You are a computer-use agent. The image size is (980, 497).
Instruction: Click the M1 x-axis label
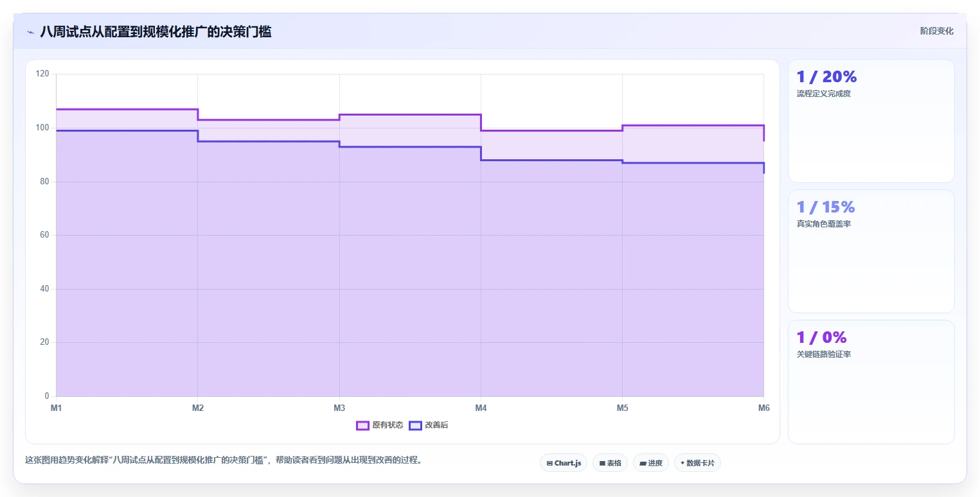point(57,408)
